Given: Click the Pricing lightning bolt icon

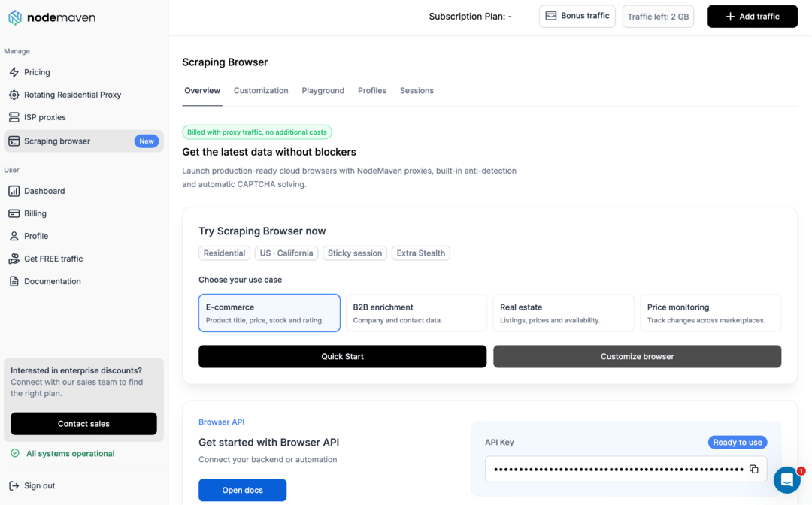Looking at the screenshot, I should coord(14,72).
